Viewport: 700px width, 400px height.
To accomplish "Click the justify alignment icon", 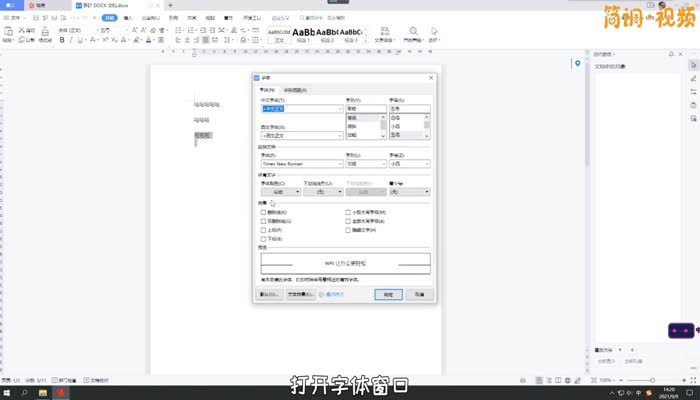I will (205, 40).
